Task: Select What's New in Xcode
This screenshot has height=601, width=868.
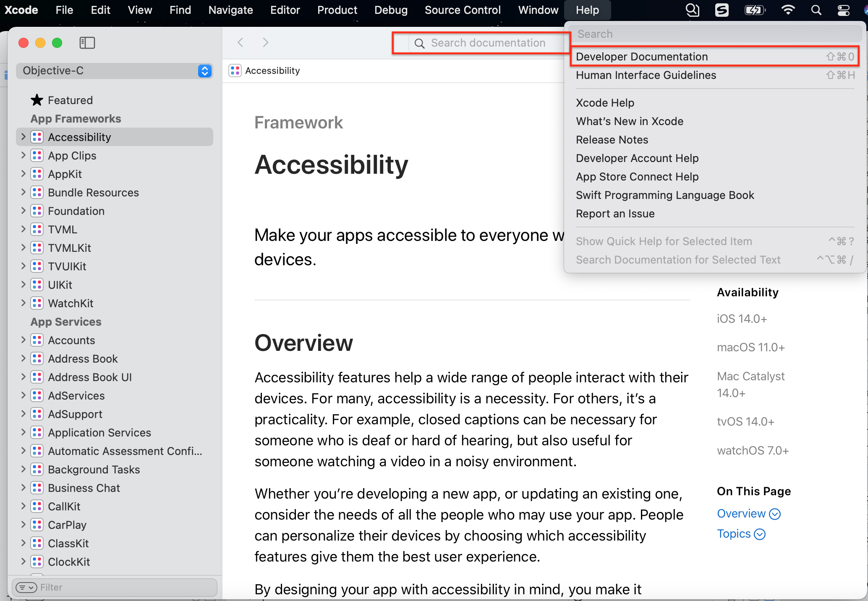Action: pyautogui.click(x=715, y=121)
